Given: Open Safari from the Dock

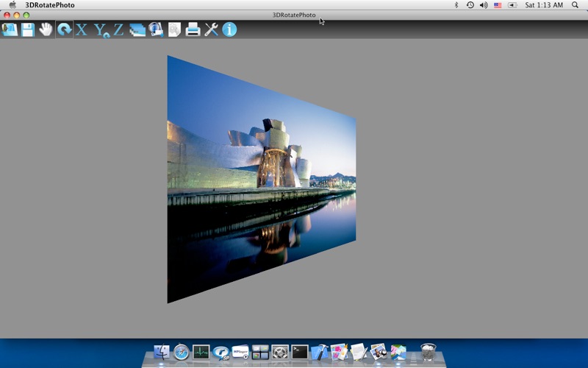Looking at the screenshot, I should (x=182, y=353).
